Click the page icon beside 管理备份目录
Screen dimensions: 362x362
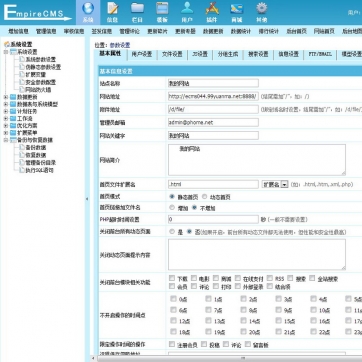click(x=22, y=163)
